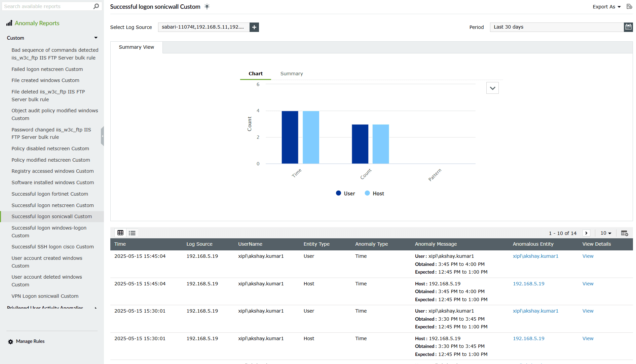Open Manage Rules gear icon
Viewport: 636px width, 364px height.
coord(11,341)
